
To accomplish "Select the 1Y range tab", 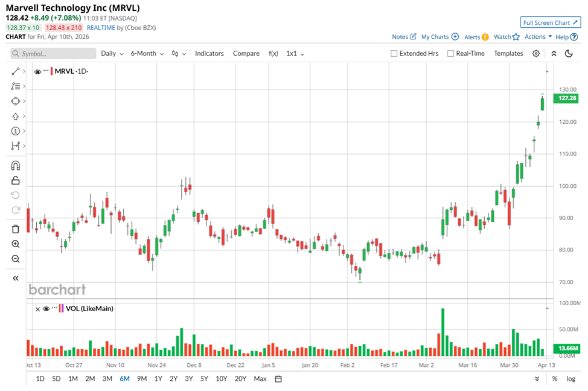I will pos(158,379).
